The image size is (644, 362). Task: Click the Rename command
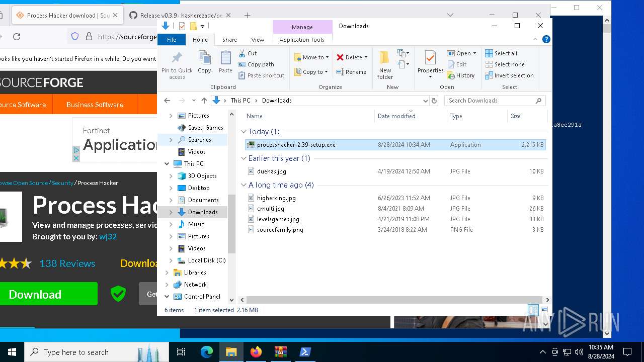coord(351,72)
